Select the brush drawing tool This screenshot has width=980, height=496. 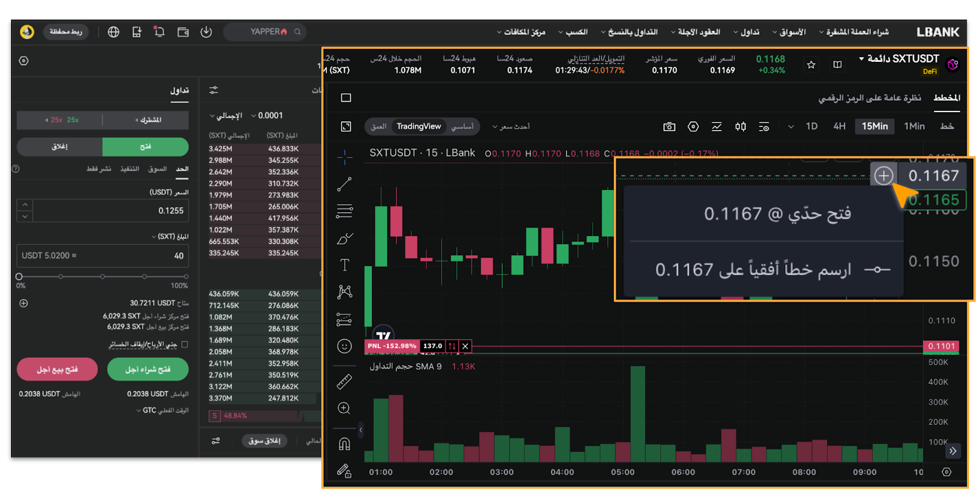coord(345,238)
